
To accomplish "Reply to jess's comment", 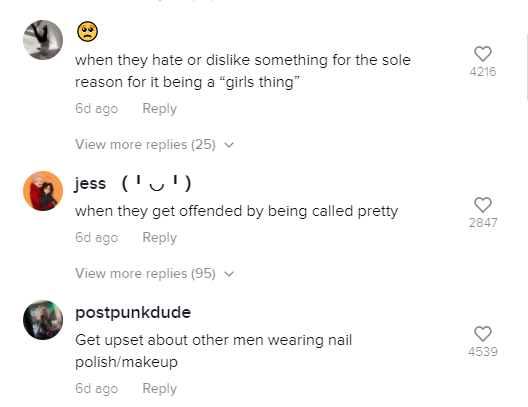I will (159, 237).
